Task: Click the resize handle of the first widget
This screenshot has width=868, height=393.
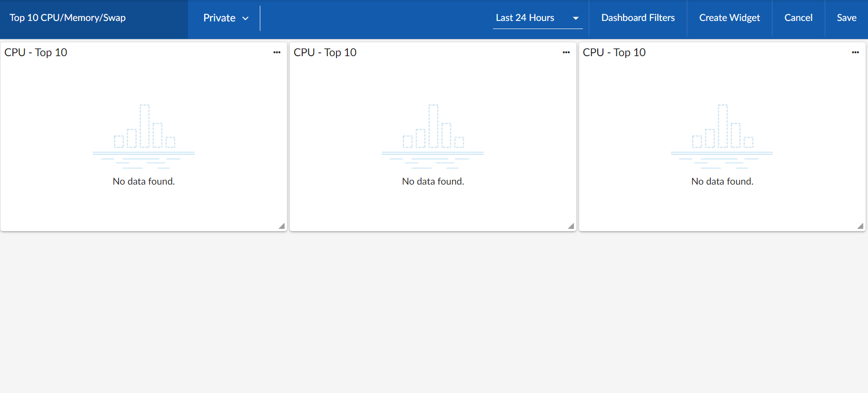Action: click(282, 226)
